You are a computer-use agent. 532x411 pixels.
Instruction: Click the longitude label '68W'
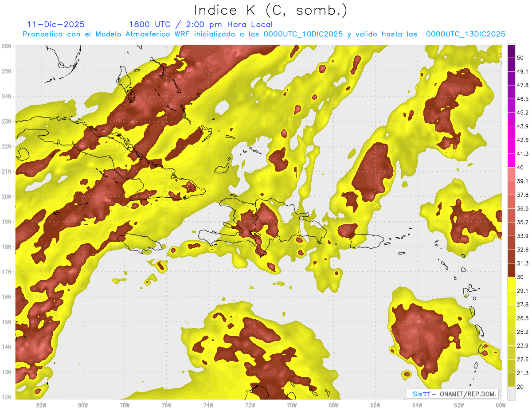tap(334, 405)
